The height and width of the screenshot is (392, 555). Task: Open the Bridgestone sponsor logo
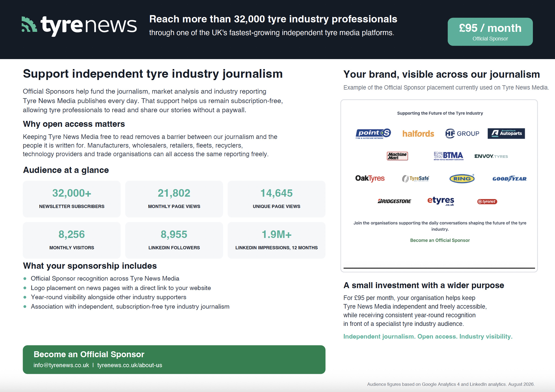tap(394, 201)
